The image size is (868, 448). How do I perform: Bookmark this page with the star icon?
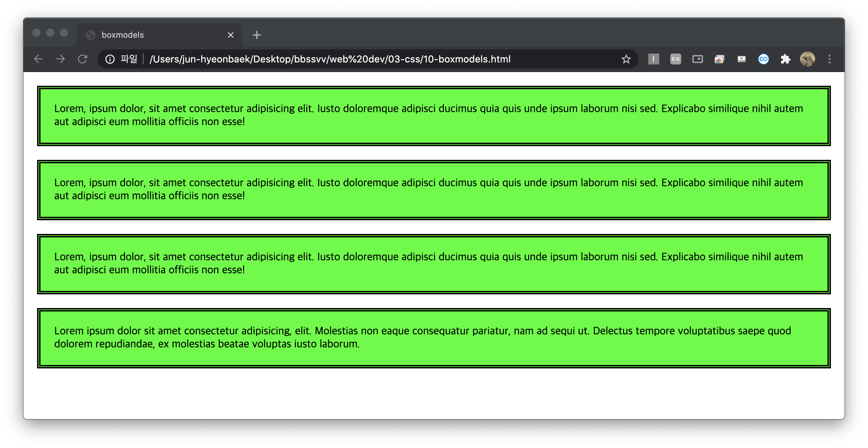coord(626,59)
